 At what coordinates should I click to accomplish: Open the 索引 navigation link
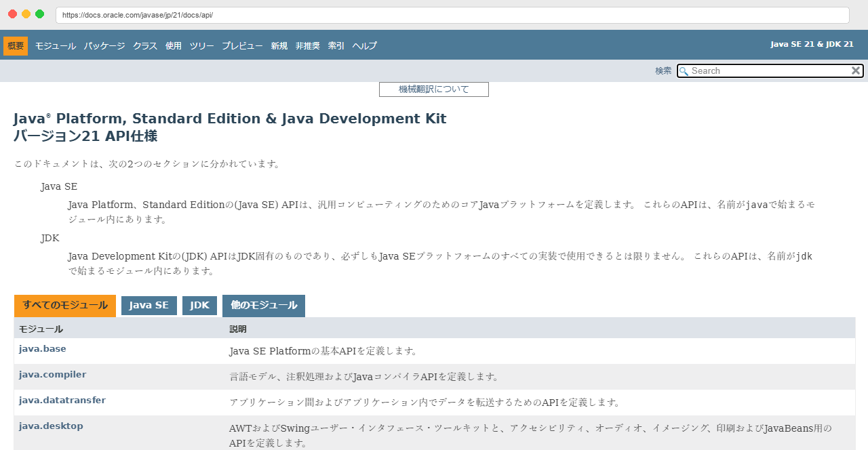pos(336,46)
